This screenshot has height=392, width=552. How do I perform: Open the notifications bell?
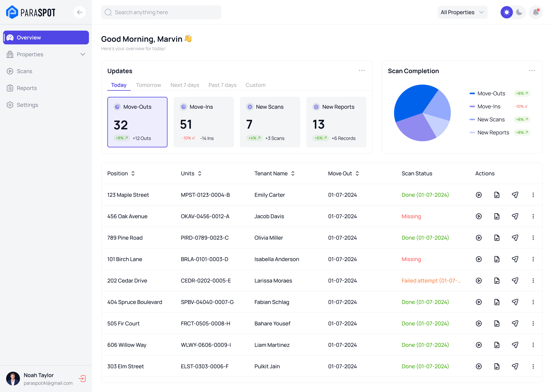(536, 12)
